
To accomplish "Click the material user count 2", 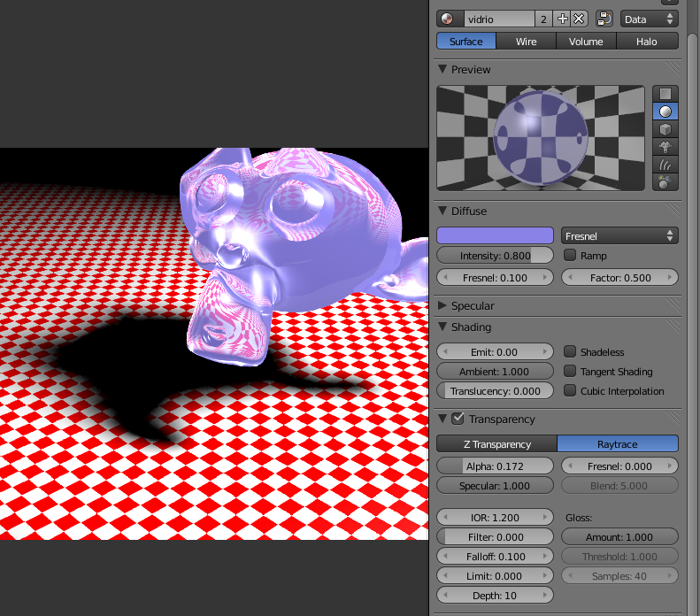I will 543,19.
